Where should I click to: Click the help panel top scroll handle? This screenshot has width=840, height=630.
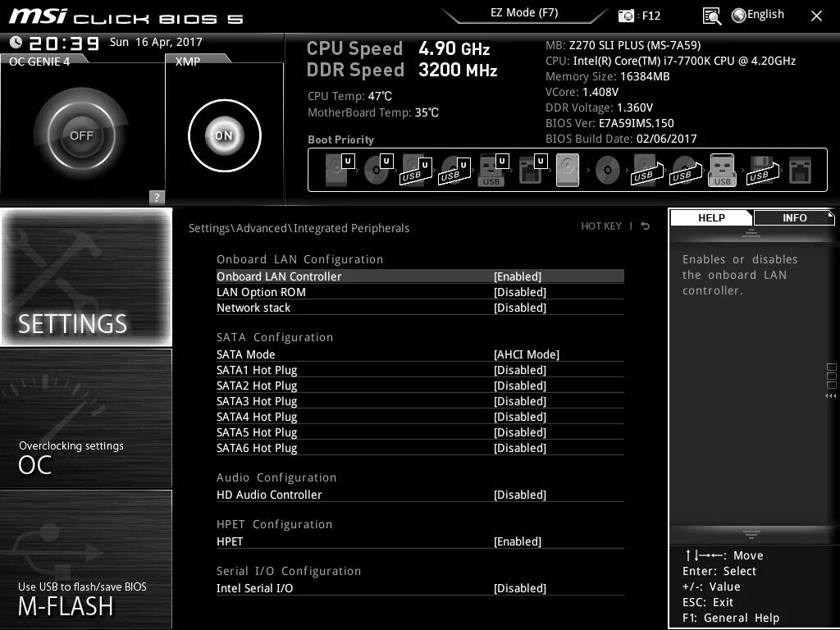(751, 232)
